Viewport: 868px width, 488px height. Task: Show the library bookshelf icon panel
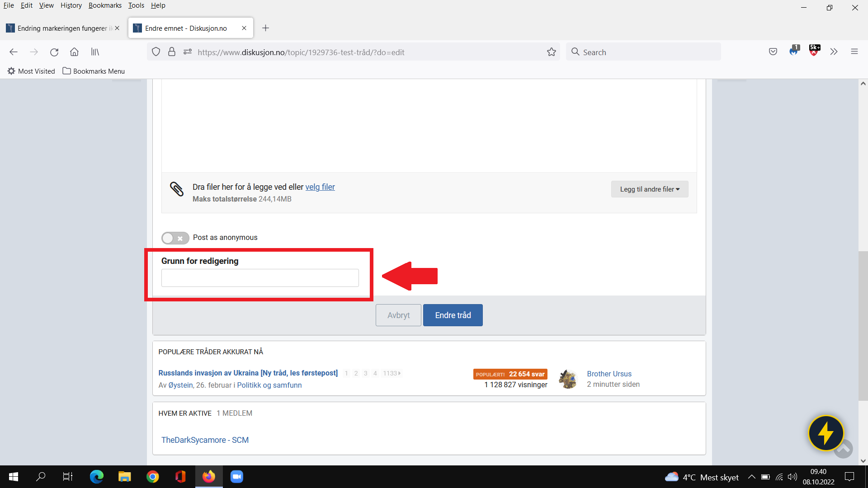(95, 52)
